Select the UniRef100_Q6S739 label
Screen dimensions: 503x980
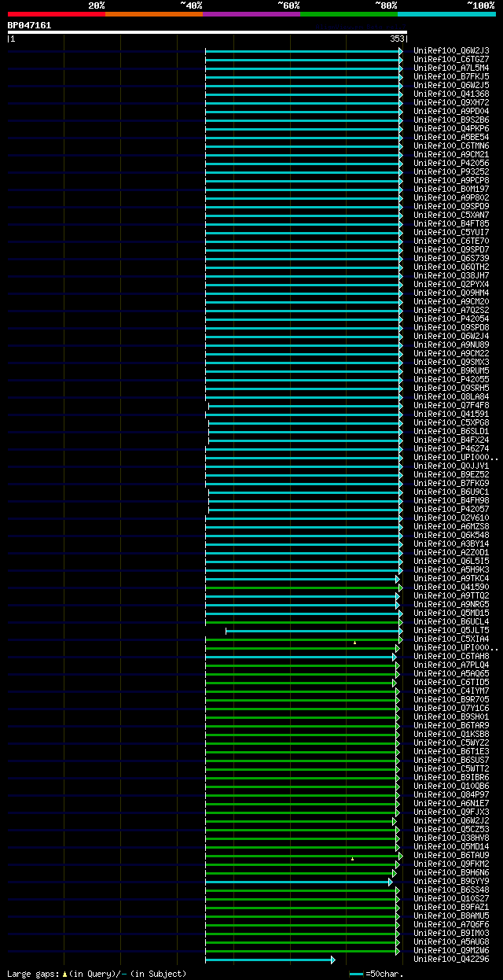pos(451,258)
